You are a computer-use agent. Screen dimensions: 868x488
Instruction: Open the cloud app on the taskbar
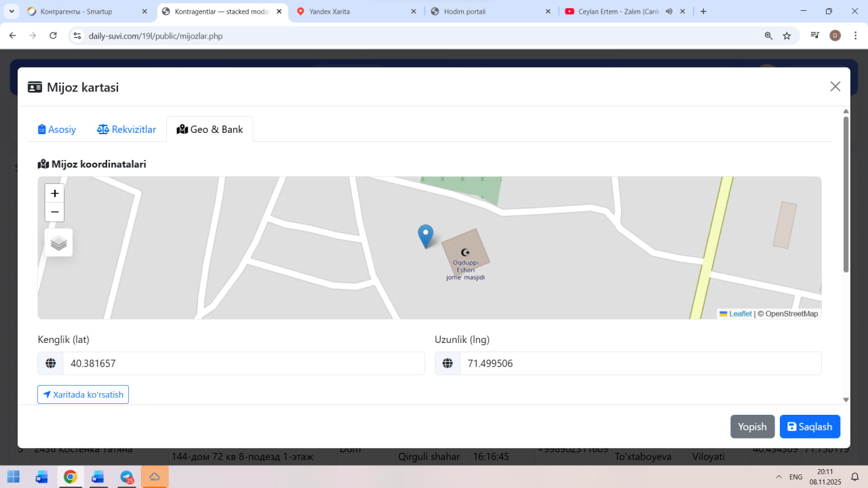[x=155, y=476]
